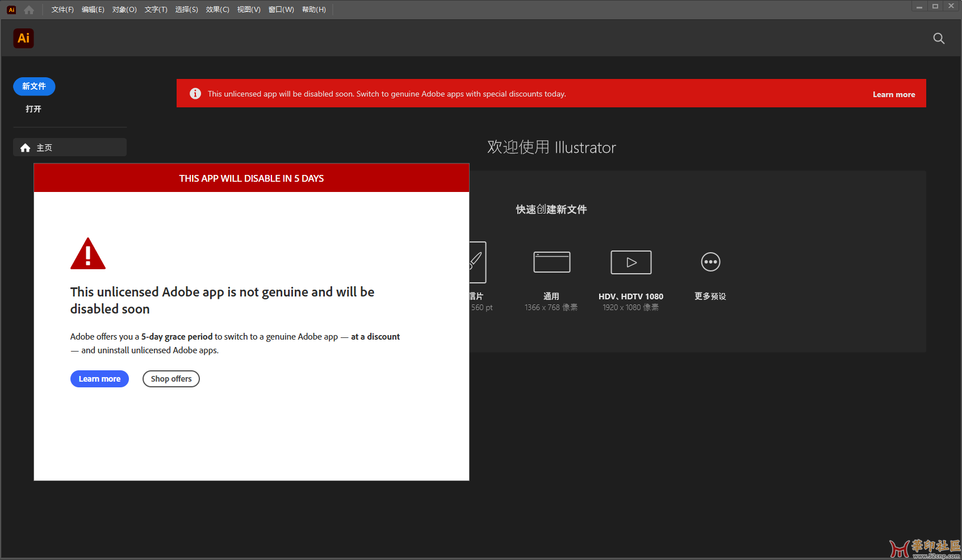962x560 pixels.
Task: Click Learn more link in red banner
Action: (x=893, y=94)
